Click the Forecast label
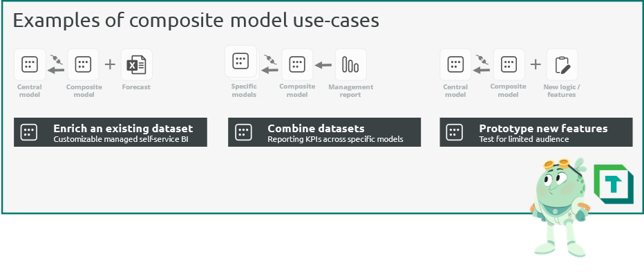 coord(136,87)
